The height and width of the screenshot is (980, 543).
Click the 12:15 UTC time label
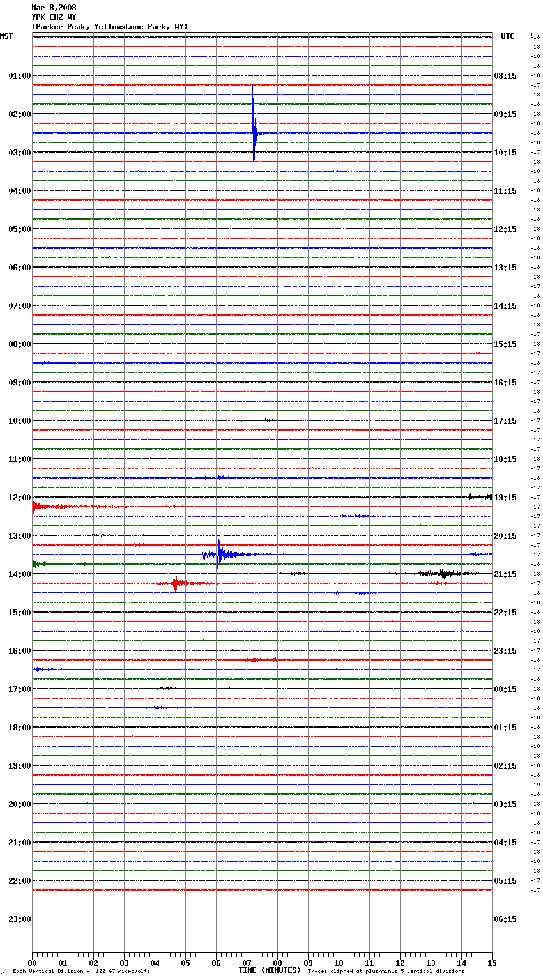(x=505, y=229)
